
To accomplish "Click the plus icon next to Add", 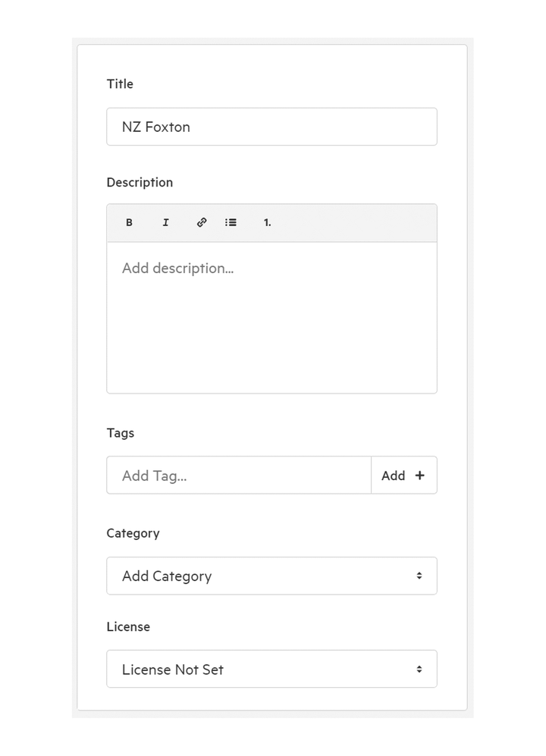I will coord(420,475).
